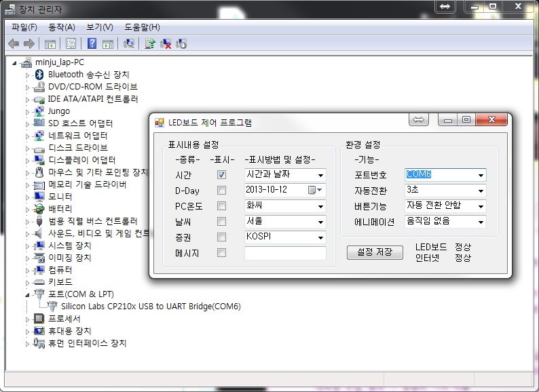Click the Properties toolbar icon
Screen dimensions: 539x392
(71, 43)
